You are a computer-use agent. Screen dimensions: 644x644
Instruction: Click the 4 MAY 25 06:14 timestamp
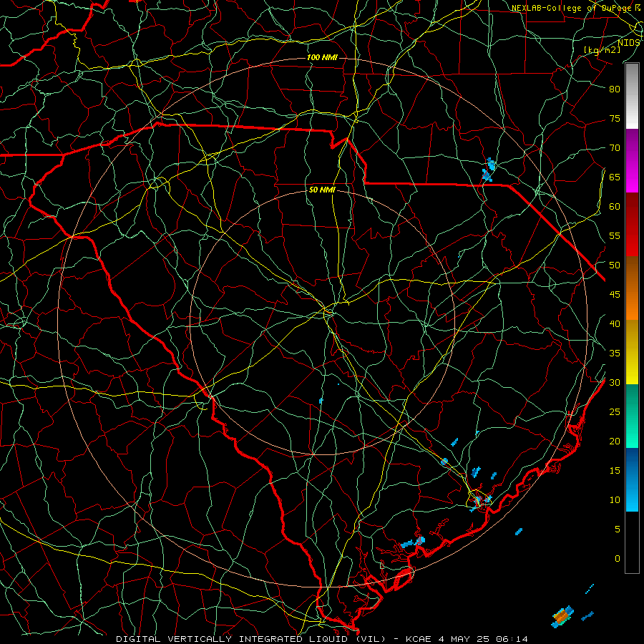coord(482,639)
